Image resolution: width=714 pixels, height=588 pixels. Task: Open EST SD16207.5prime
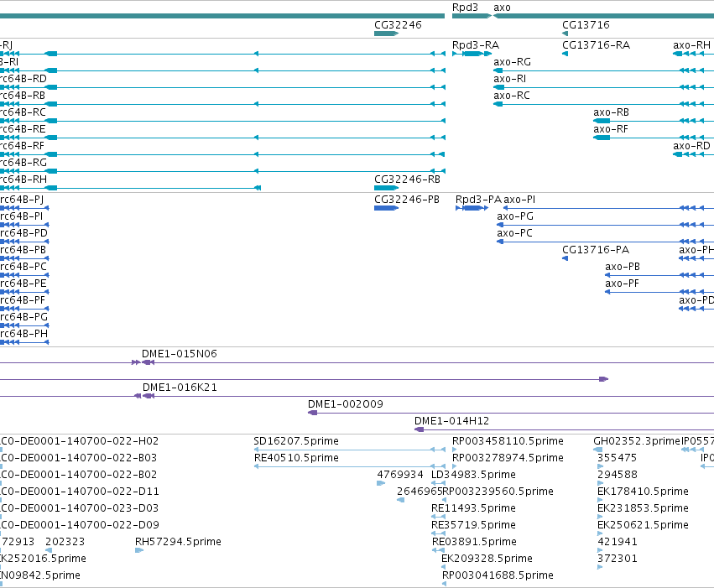click(296, 441)
